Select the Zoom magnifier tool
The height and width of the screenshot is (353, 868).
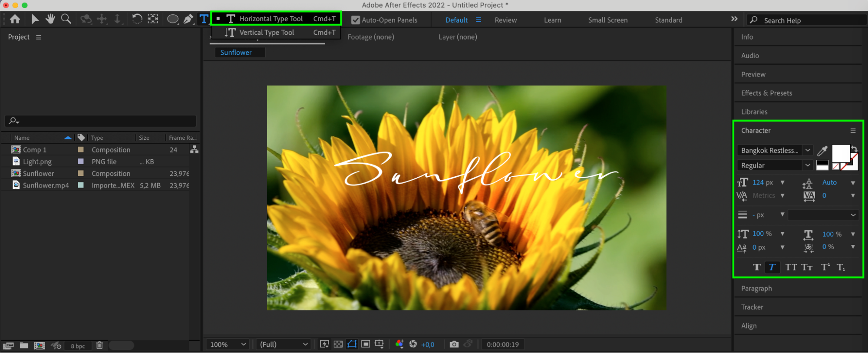pyautogui.click(x=66, y=19)
